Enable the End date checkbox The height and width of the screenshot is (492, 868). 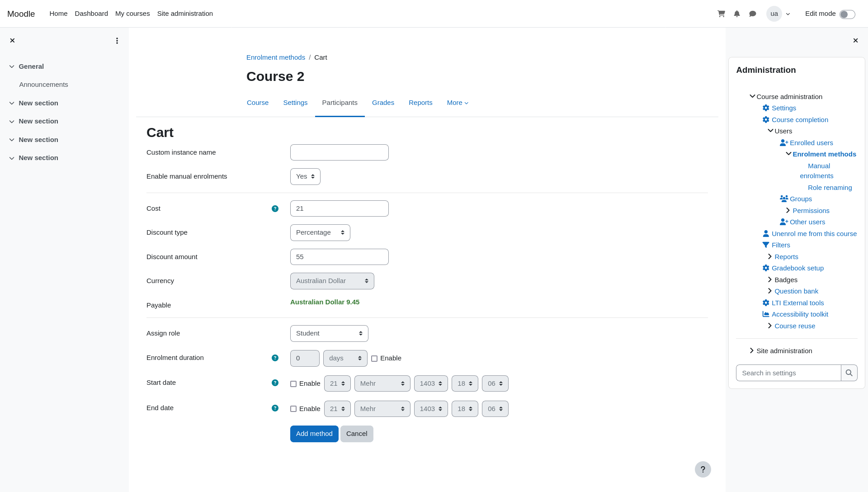[293, 409]
